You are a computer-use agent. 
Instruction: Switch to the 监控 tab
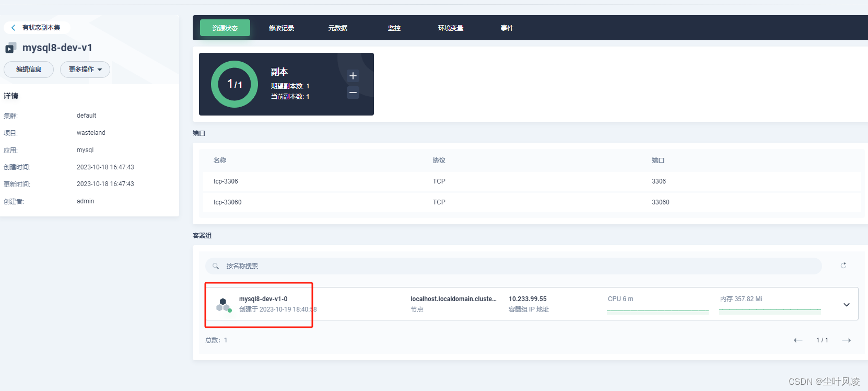point(394,28)
